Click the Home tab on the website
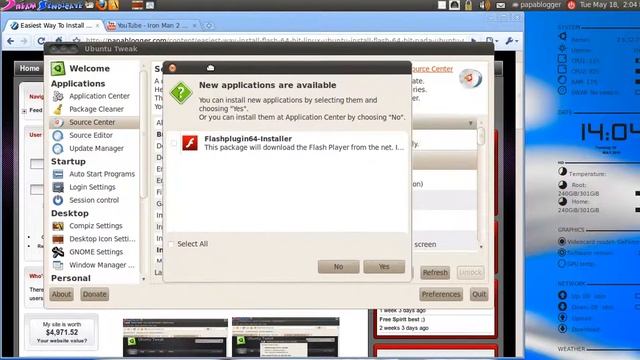This screenshot has height=360, width=640. tap(29, 68)
